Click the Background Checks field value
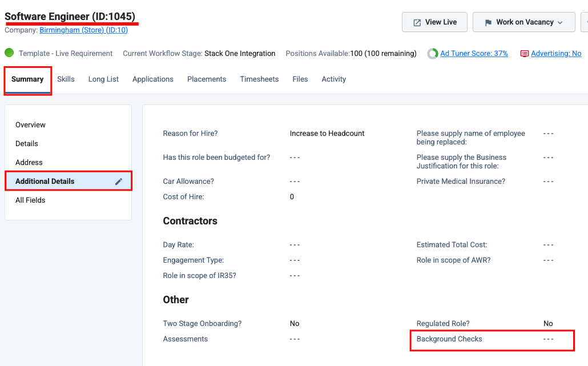 548,339
